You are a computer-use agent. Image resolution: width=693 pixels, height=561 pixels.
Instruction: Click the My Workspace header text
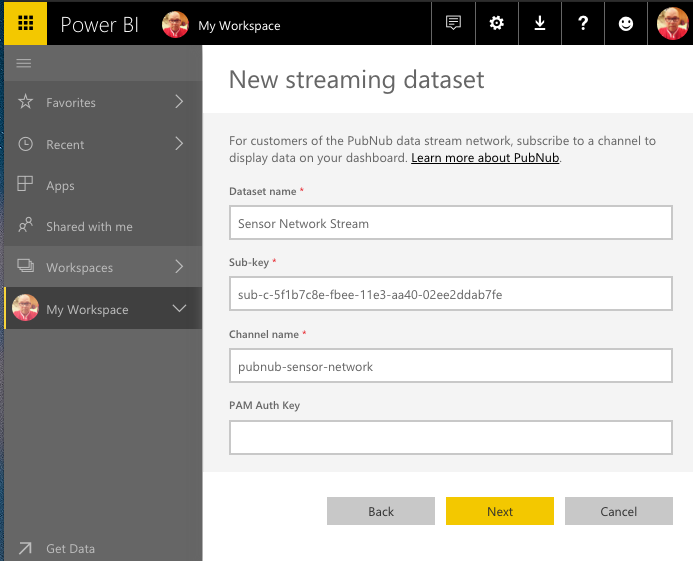(x=239, y=26)
